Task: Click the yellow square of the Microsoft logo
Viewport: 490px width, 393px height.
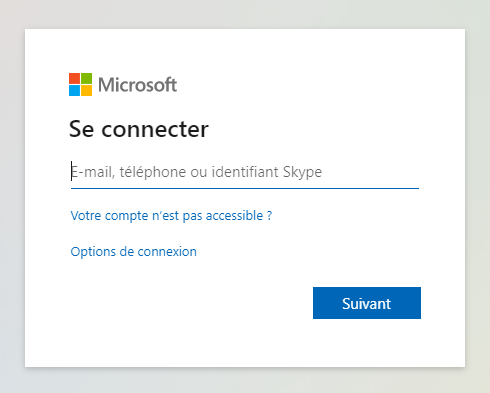Action: [x=86, y=90]
